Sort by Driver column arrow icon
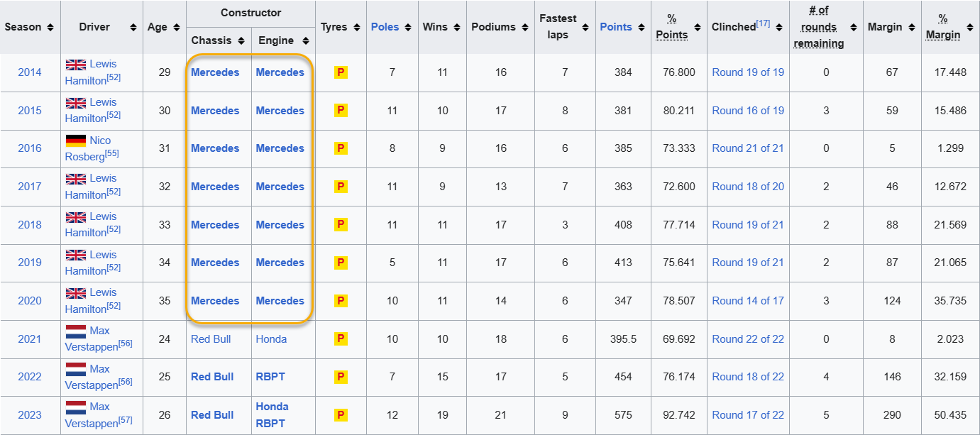Viewport: 980px width, 435px height. pyautogui.click(x=133, y=27)
